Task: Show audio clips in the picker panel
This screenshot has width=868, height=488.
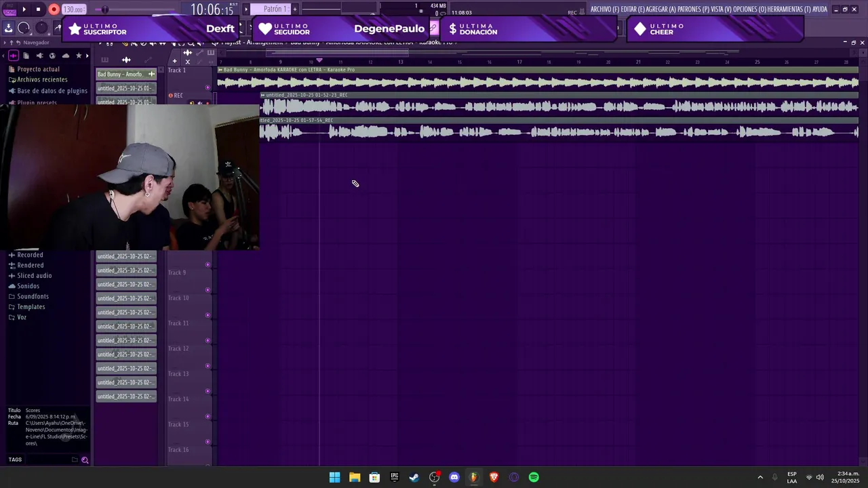Action: (126, 60)
